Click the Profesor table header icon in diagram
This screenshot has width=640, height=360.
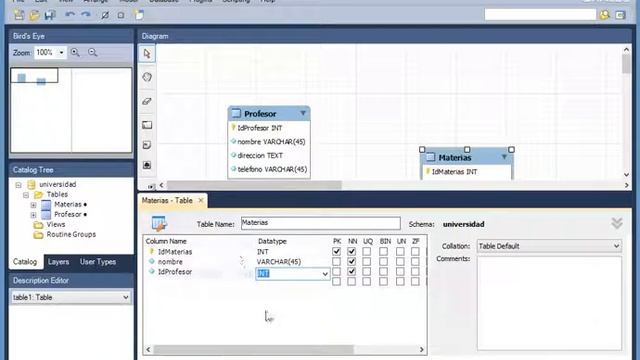pos(236,113)
